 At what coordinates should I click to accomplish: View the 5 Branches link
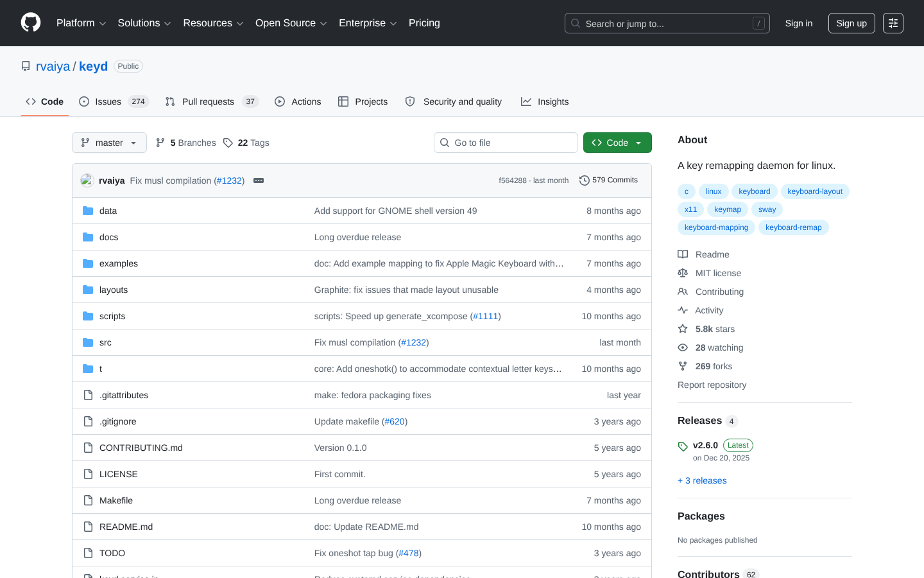(x=185, y=143)
